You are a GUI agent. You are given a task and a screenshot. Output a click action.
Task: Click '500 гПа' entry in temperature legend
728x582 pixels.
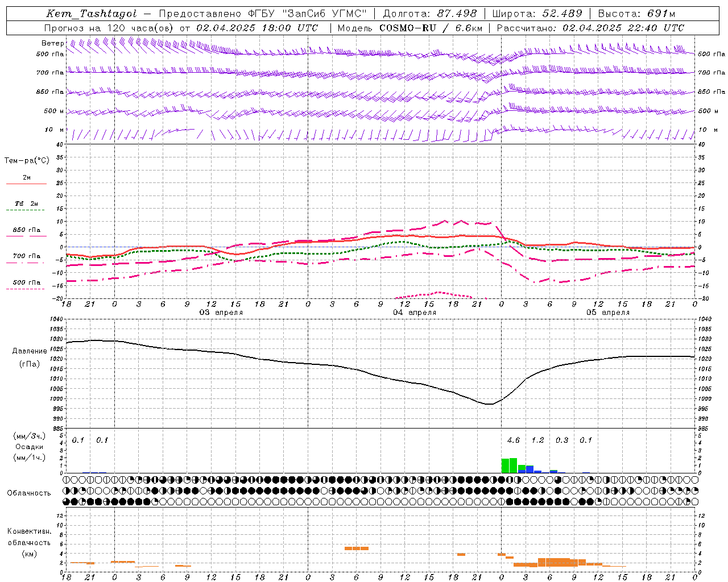click(26, 282)
